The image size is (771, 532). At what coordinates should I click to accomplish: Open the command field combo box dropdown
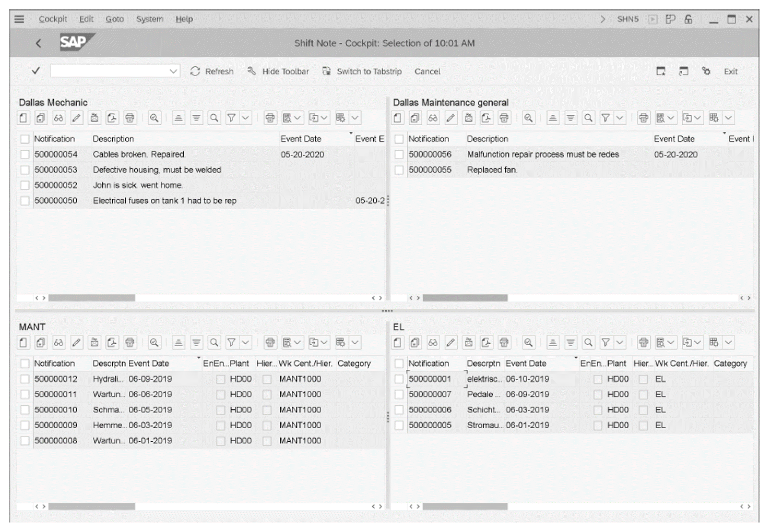click(173, 71)
